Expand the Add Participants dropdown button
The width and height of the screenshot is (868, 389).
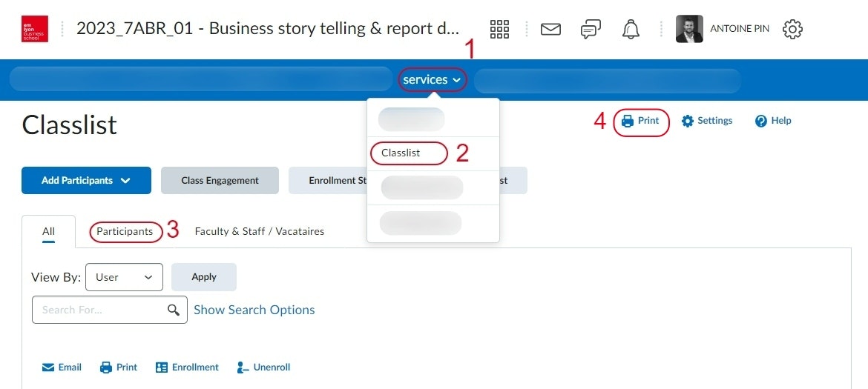[x=86, y=180]
